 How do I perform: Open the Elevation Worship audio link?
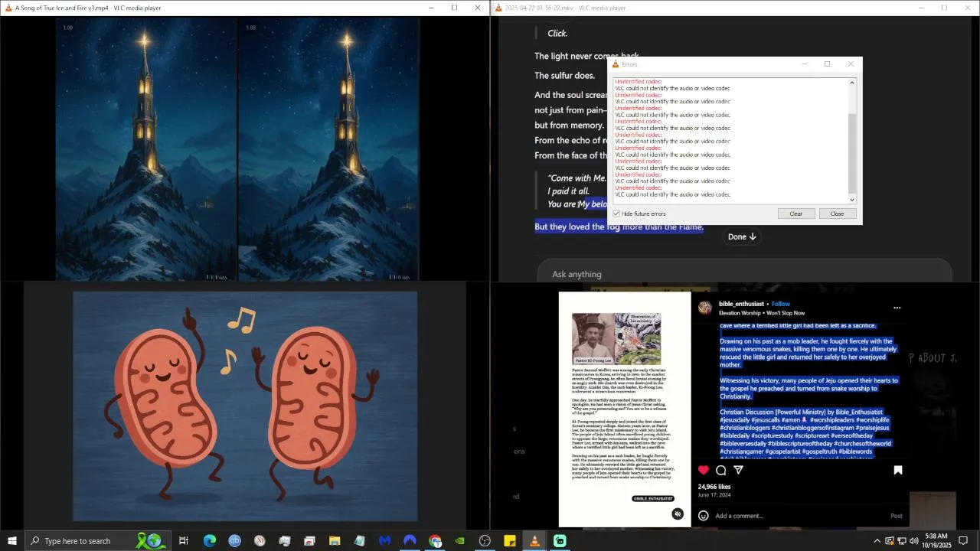point(762,313)
